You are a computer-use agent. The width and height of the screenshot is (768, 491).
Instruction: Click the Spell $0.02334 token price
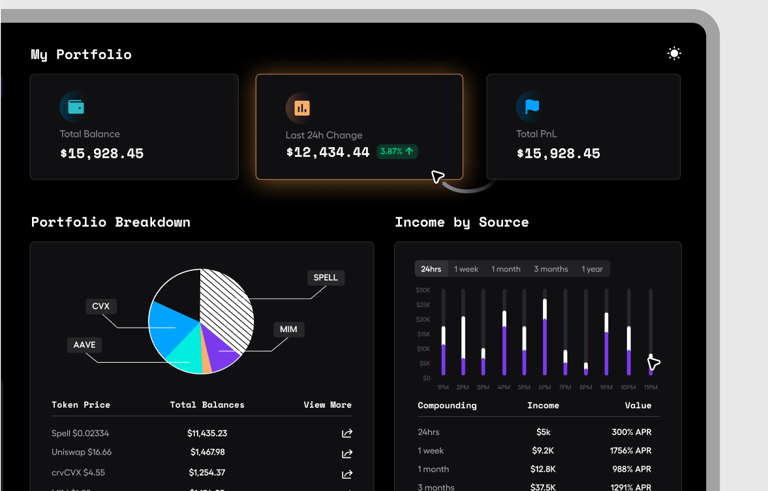click(80, 433)
